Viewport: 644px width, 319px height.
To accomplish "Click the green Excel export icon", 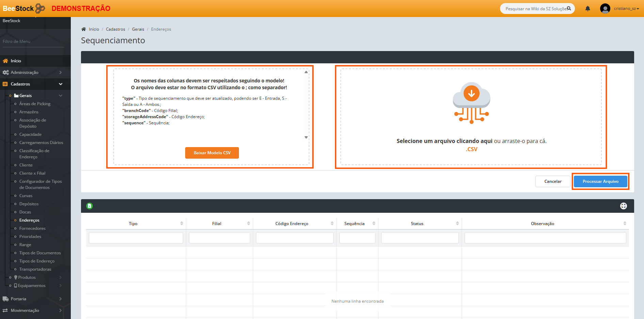I will [x=90, y=206].
